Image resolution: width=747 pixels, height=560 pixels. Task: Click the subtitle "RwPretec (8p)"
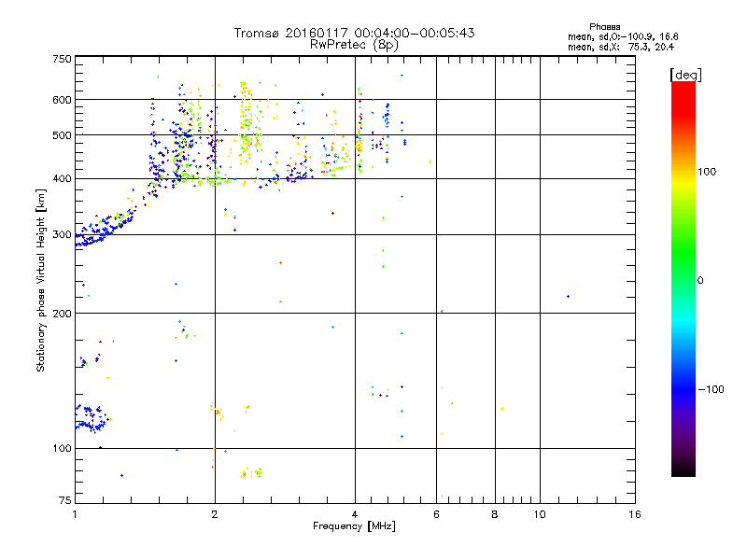(x=354, y=45)
